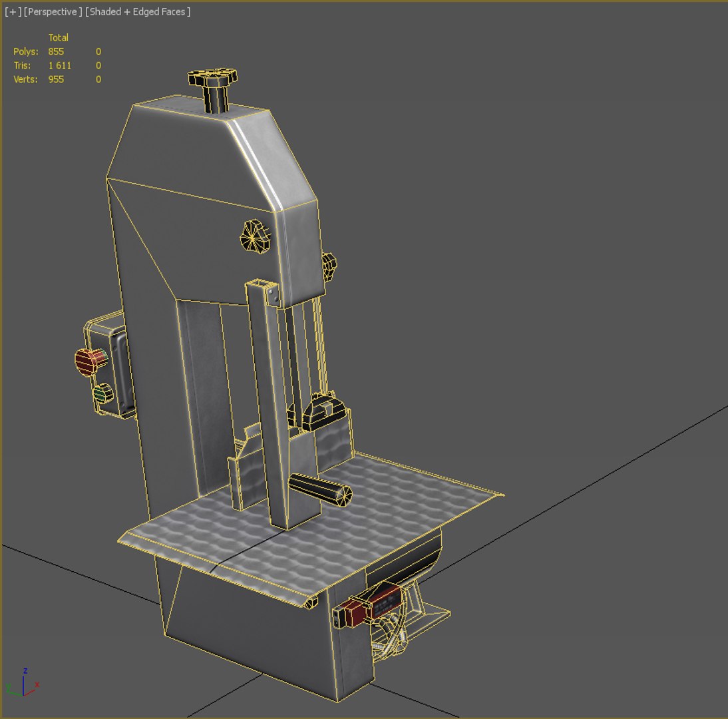Click the 'Tris:' statistics label
Screen dimensions: 728x719
point(22,65)
